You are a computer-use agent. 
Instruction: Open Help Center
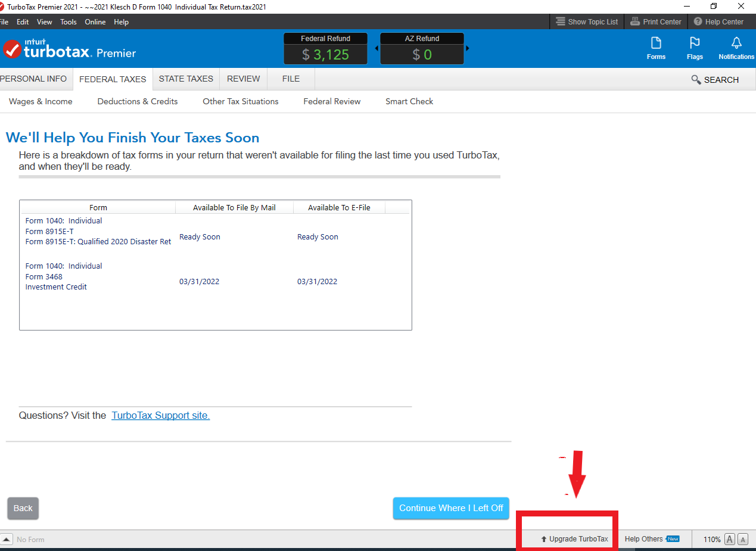pos(718,21)
